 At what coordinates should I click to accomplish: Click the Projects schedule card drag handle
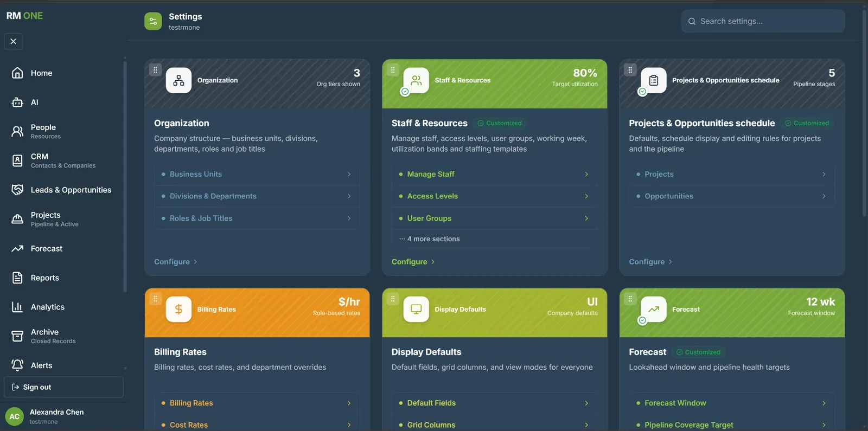click(630, 70)
